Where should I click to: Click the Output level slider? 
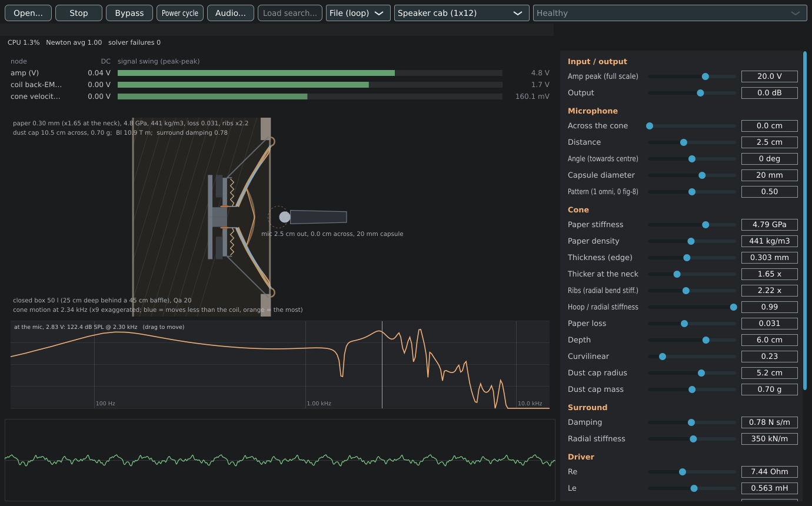coord(692,93)
